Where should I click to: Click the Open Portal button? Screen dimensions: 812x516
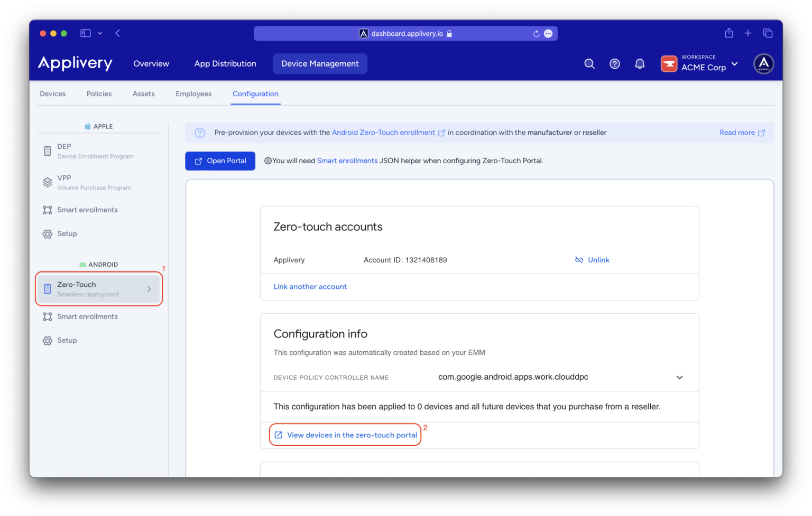coord(220,161)
